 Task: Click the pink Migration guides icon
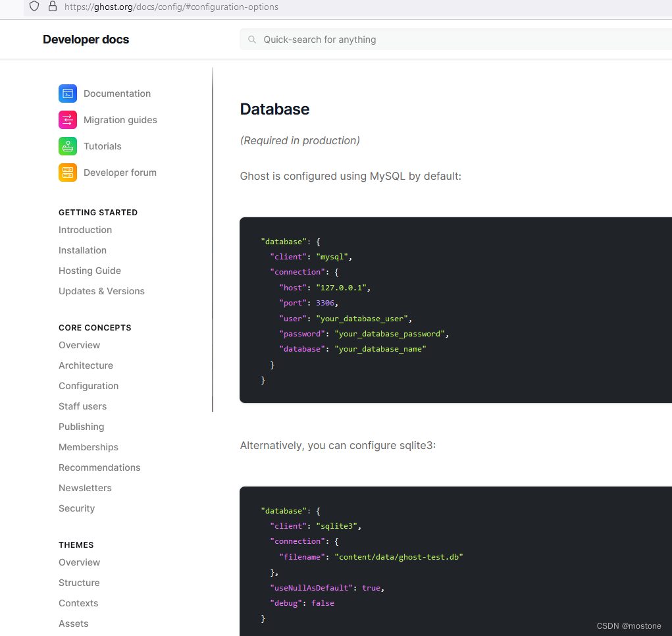click(68, 120)
